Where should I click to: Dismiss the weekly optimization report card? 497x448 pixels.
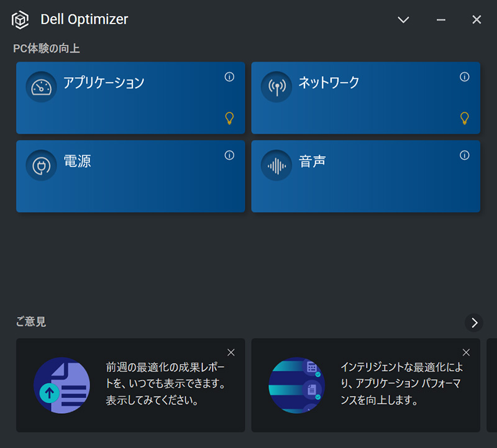tap(231, 352)
